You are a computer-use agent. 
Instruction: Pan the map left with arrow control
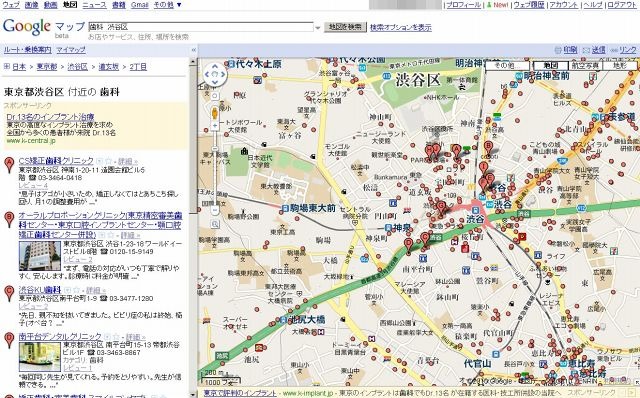207,75
